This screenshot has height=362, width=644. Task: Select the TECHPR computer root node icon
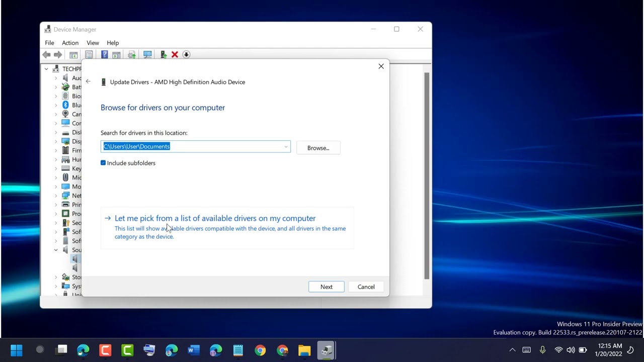coord(56,69)
